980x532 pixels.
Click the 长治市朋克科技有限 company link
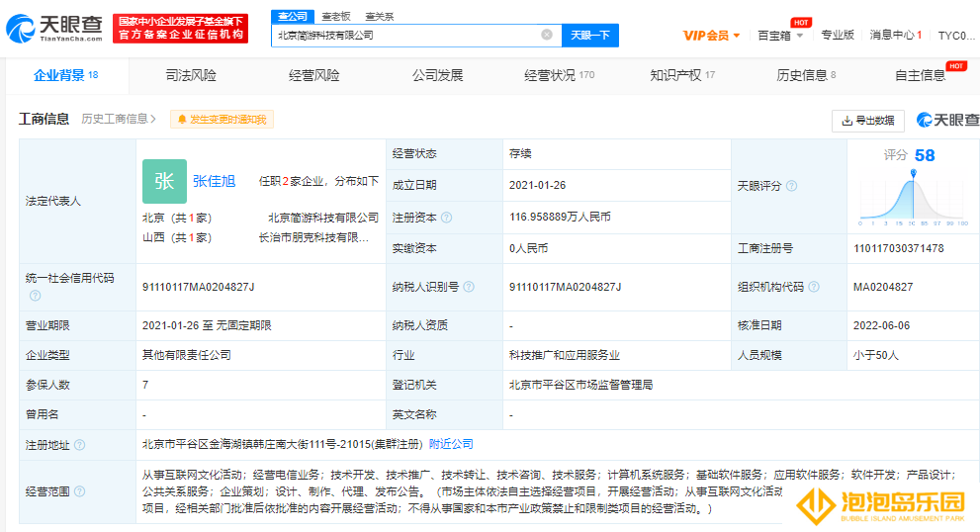click(x=313, y=237)
